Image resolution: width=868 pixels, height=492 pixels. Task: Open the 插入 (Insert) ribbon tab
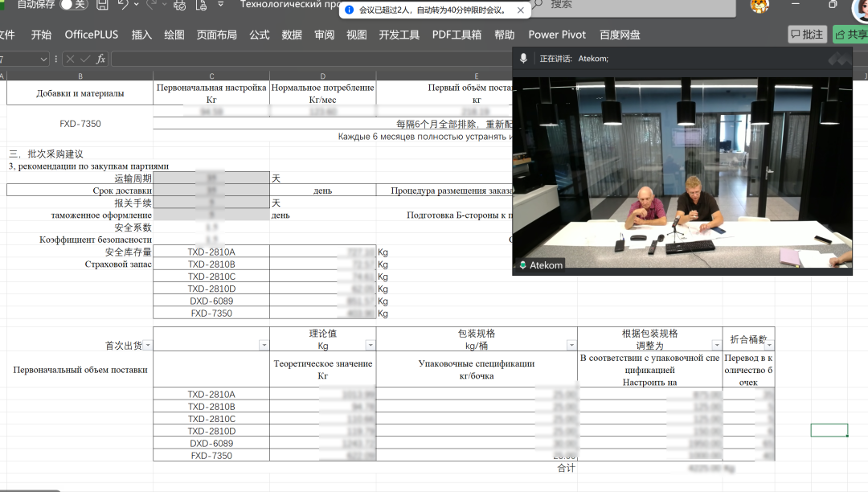(x=141, y=35)
